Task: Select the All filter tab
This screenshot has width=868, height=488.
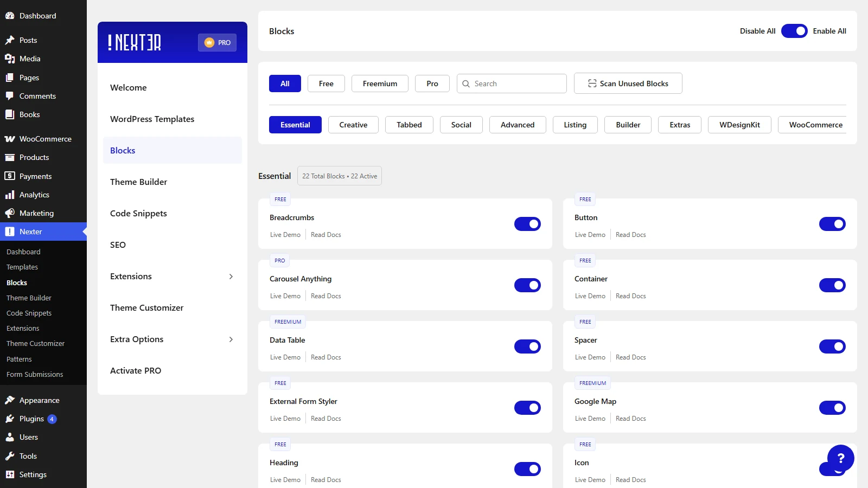Action: coord(285,84)
